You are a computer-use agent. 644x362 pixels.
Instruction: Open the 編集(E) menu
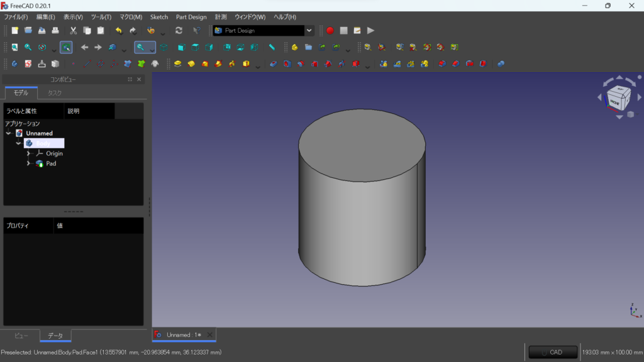[45, 17]
